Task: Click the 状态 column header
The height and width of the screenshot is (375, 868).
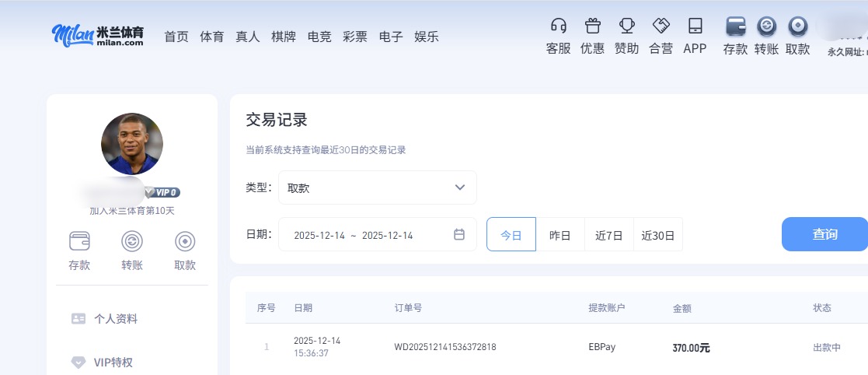Action: click(822, 308)
